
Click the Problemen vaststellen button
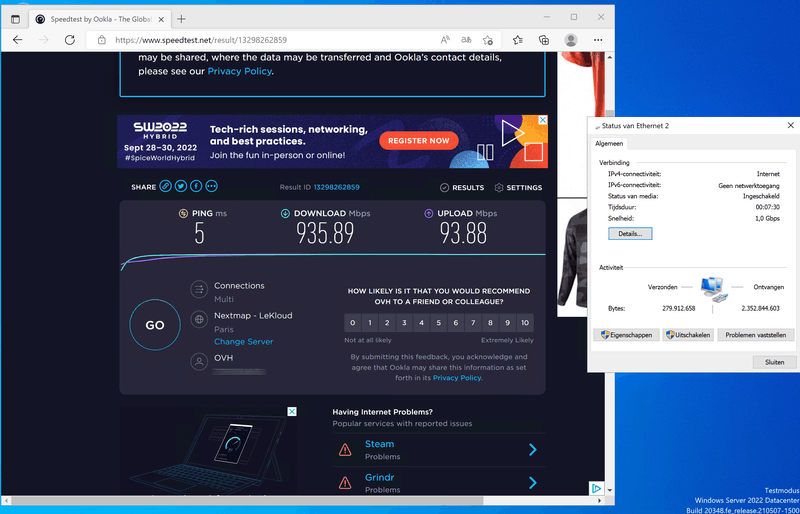756,335
